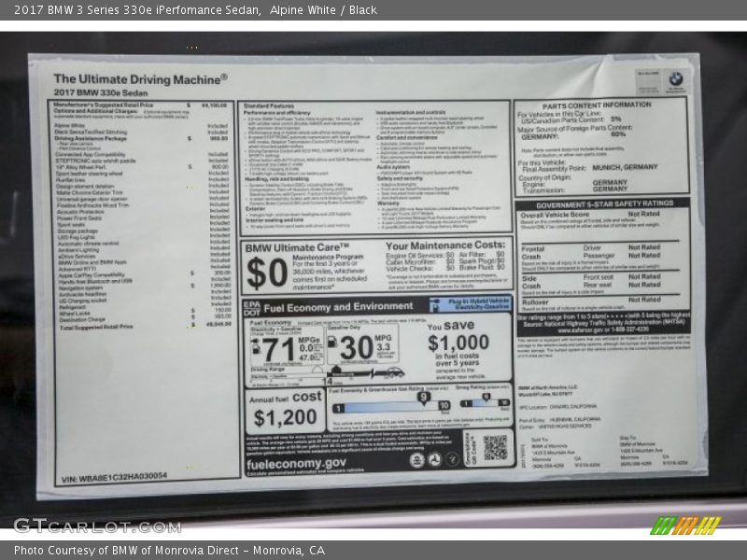Select the Government 5-Star Safety Ratings header
The height and width of the screenshot is (560, 747).
[604, 203]
